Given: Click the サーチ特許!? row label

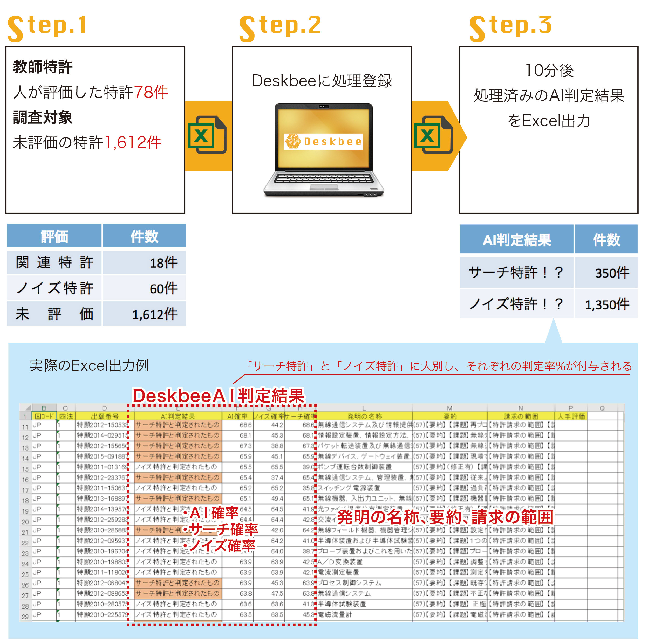Looking at the screenshot, I should pyautogui.click(x=516, y=272).
